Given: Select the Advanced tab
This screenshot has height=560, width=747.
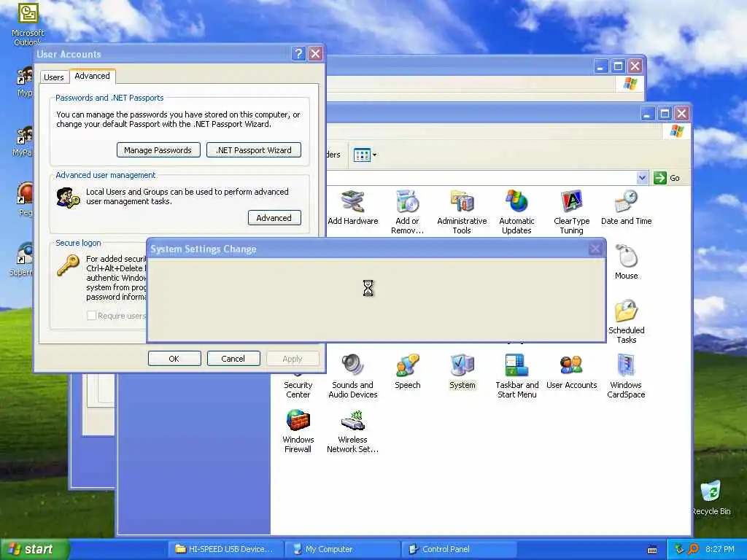Looking at the screenshot, I should tap(93, 76).
